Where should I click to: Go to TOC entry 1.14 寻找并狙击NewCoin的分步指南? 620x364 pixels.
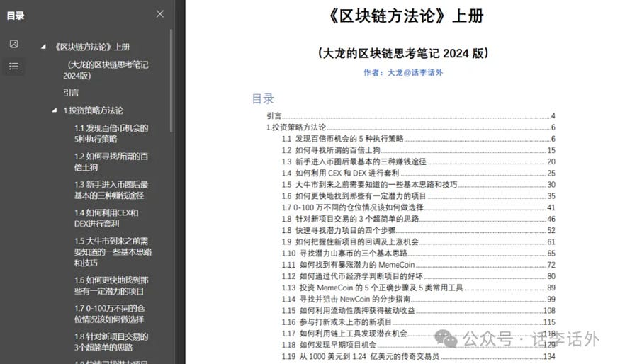click(418, 299)
